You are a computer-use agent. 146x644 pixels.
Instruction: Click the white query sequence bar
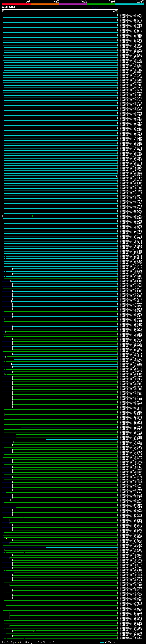point(60,9)
